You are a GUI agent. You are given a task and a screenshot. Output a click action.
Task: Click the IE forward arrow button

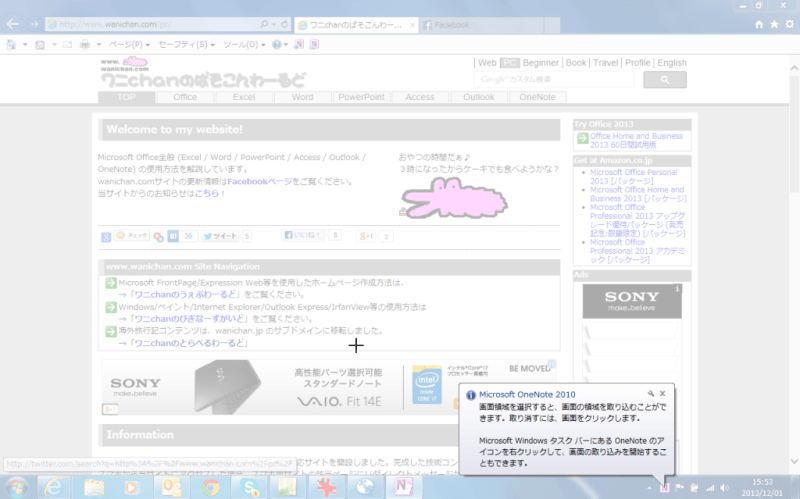click(34, 24)
